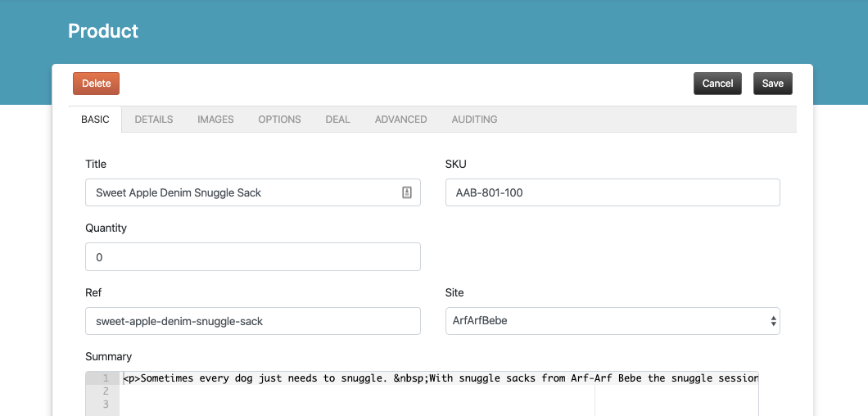The image size is (868, 416).
Task: Open the DETAILS tab
Action: 154,120
